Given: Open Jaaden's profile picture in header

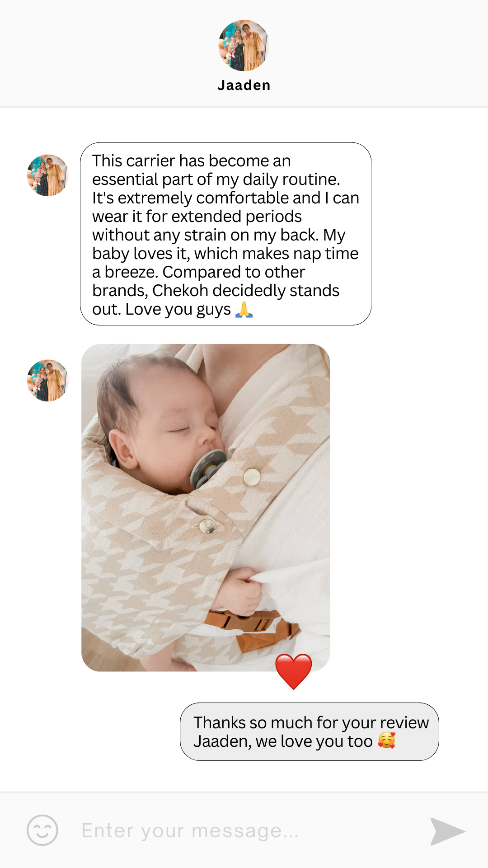Looking at the screenshot, I should click(x=244, y=45).
